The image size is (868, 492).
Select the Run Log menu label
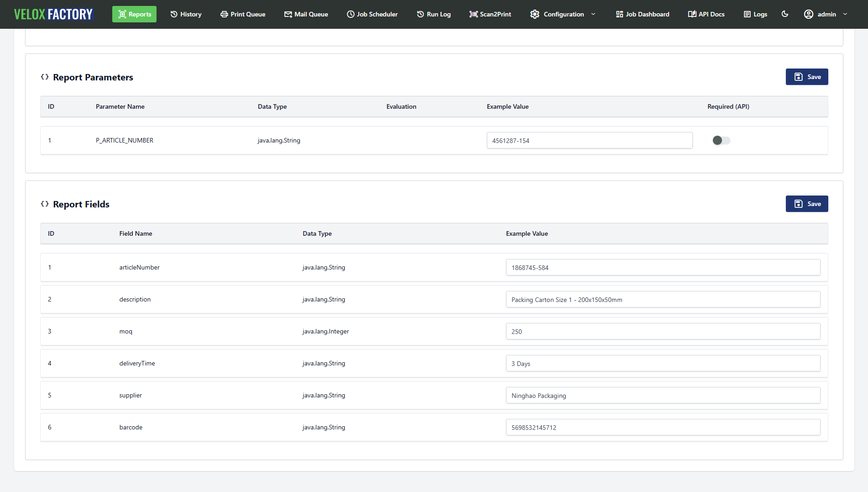(439, 14)
